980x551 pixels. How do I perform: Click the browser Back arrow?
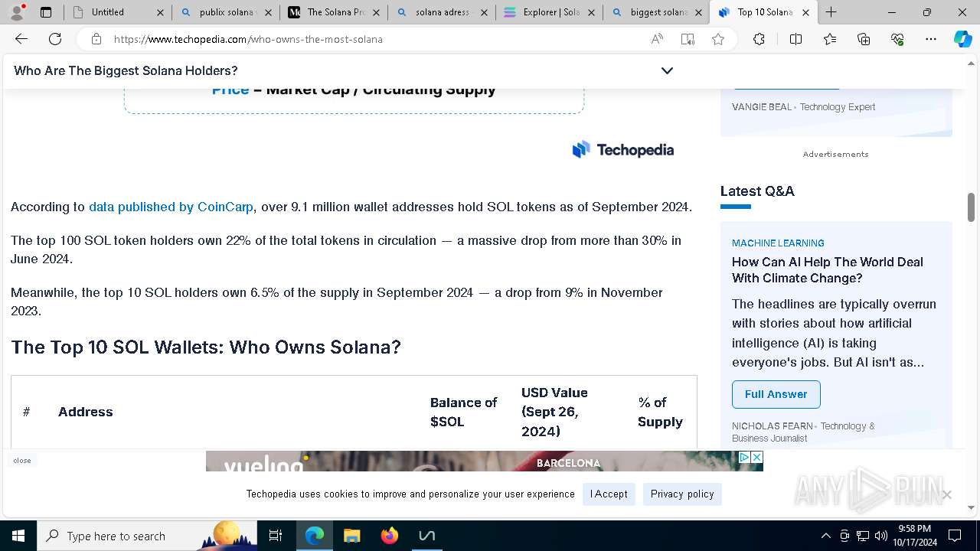click(x=21, y=39)
